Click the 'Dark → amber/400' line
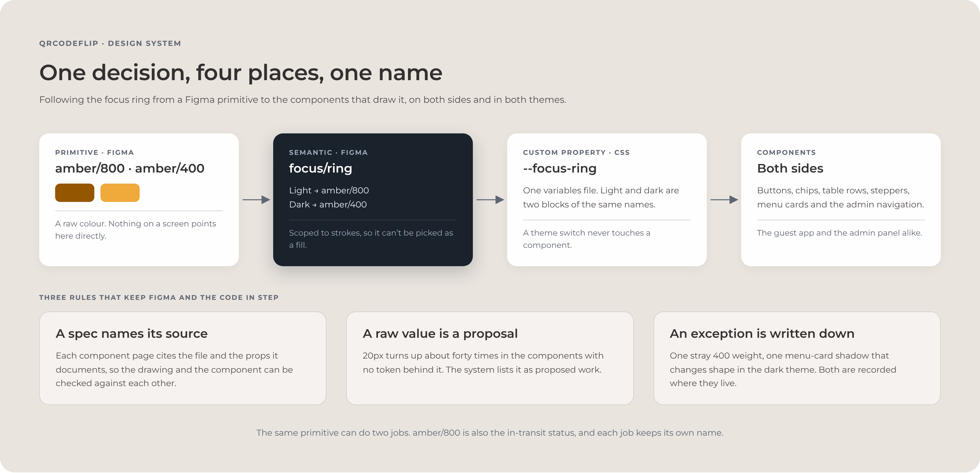 tap(328, 204)
